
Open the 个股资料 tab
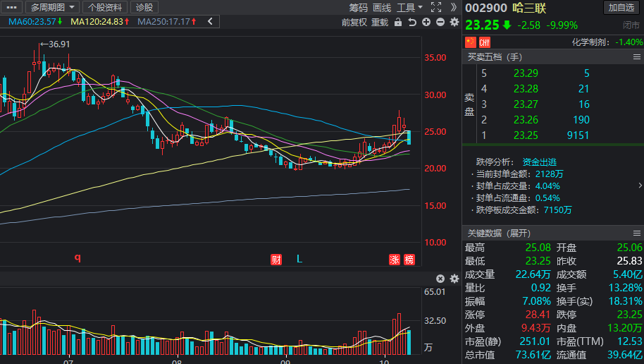[105, 7]
